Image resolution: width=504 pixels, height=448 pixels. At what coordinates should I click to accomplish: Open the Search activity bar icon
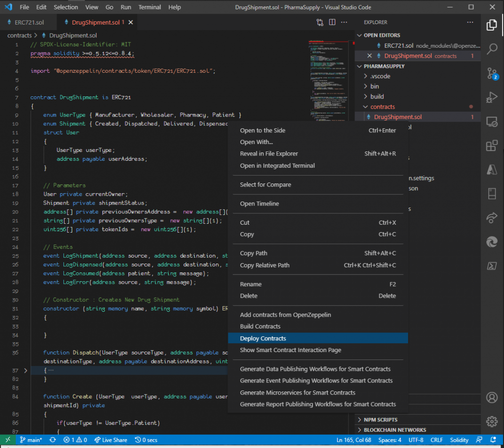[x=492, y=49]
